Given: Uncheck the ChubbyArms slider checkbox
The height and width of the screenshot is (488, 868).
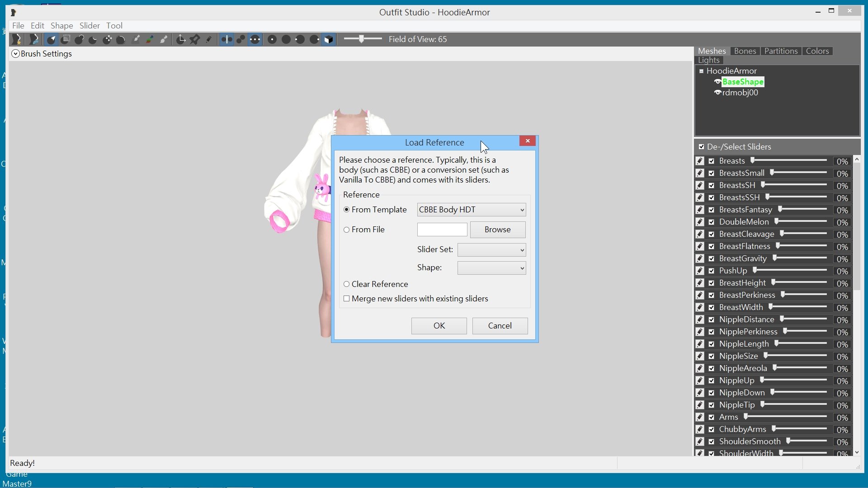Looking at the screenshot, I should tap(712, 429).
